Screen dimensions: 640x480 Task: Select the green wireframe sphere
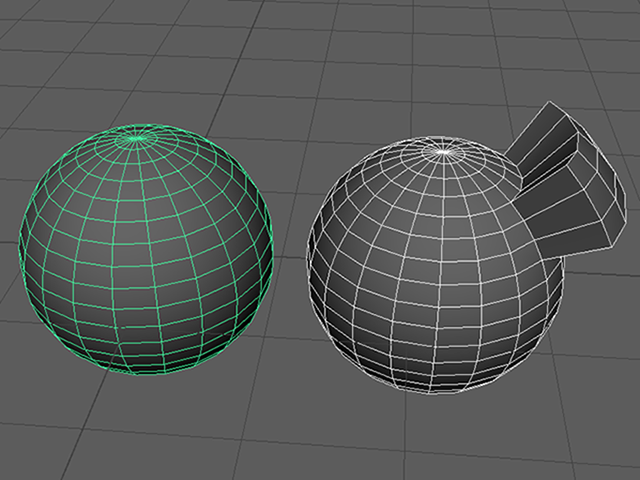[146, 249]
